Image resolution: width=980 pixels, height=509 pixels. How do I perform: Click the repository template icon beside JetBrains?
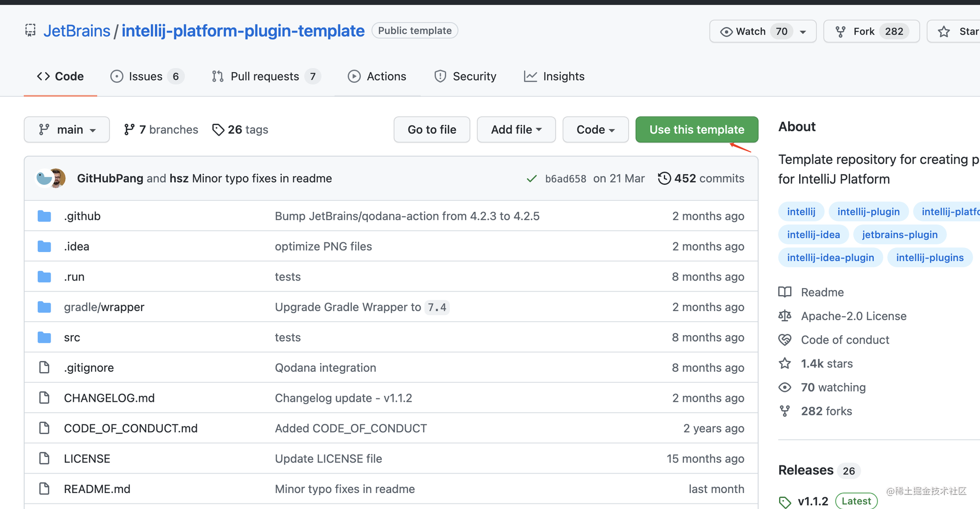pyautogui.click(x=31, y=31)
